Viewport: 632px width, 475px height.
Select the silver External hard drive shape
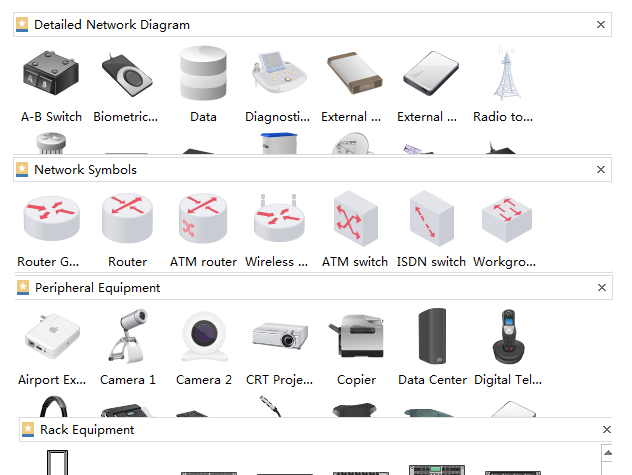[x=431, y=73]
